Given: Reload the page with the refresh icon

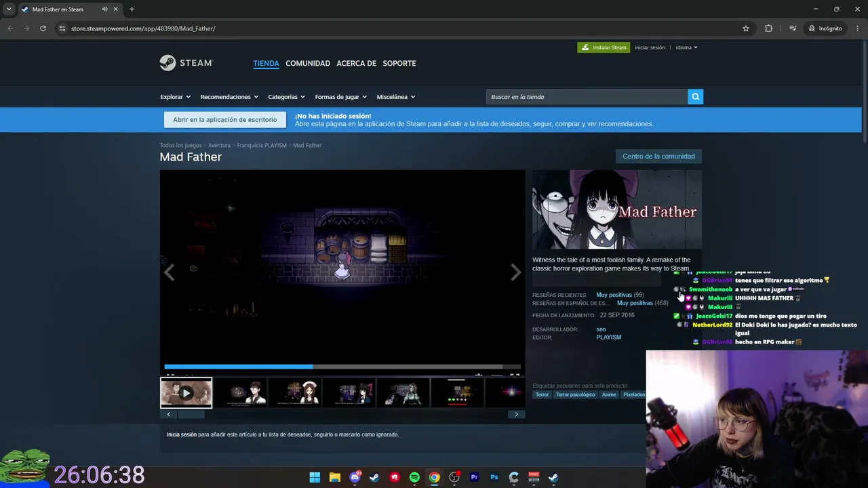Looking at the screenshot, I should pos(43,28).
